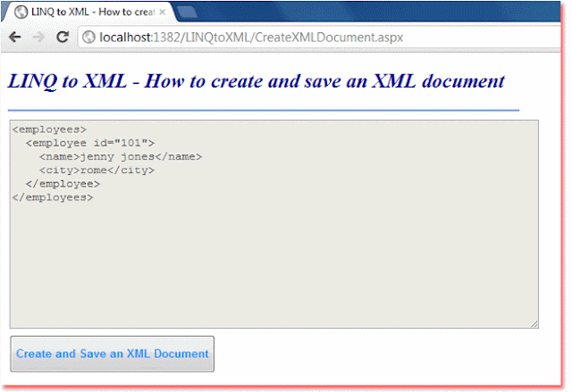Click inside the XML output text area
572x392 pixels.
pyautogui.click(x=274, y=224)
